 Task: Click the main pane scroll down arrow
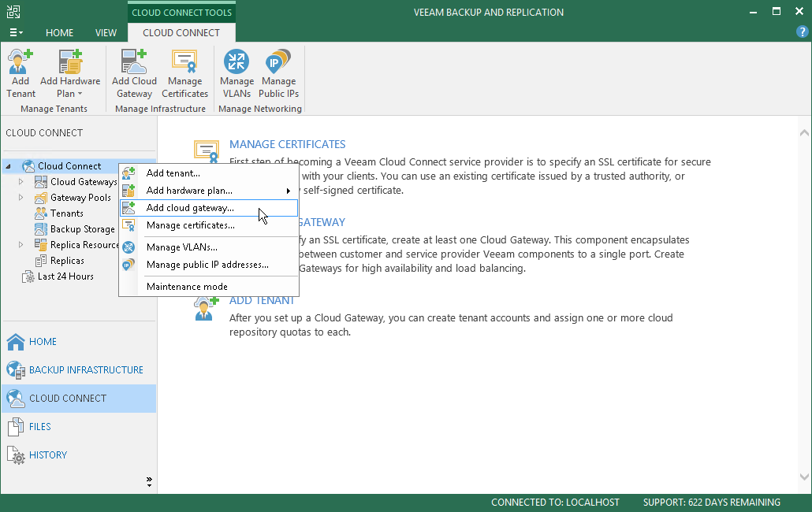coord(804,477)
